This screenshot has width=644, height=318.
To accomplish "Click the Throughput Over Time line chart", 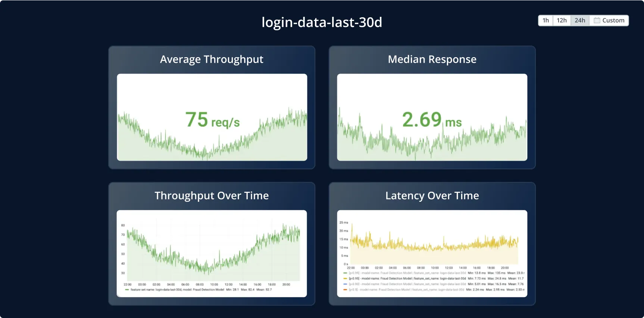I will pos(213,250).
